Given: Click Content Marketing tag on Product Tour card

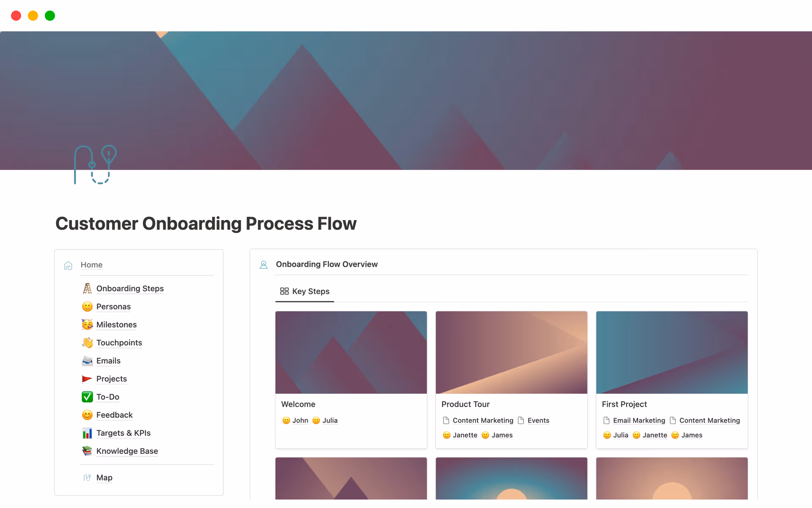Looking at the screenshot, I should click(x=483, y=420).
